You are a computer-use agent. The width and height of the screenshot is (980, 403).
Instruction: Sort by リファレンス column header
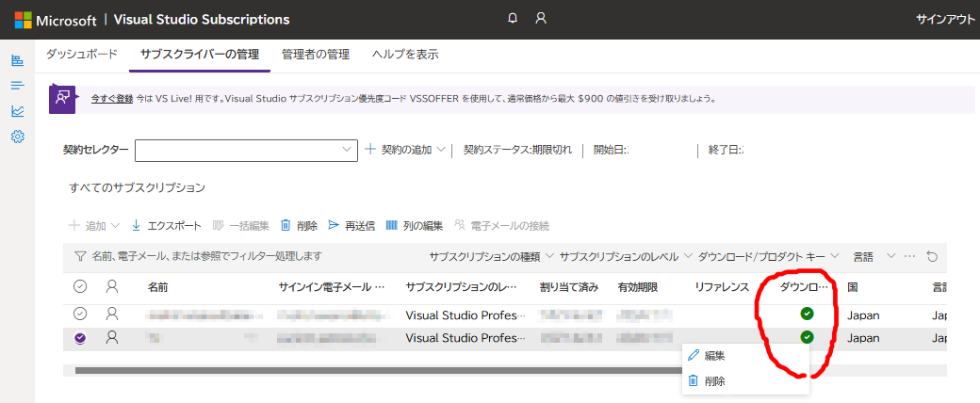tap(722, 287)
